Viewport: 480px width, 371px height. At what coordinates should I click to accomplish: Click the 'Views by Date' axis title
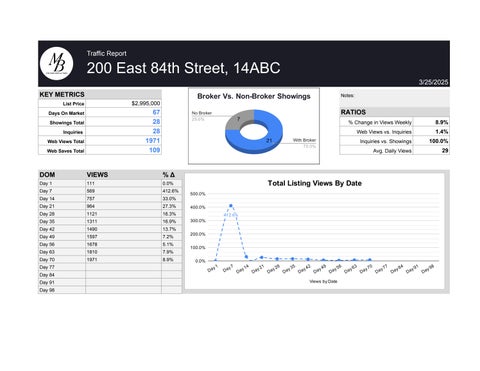coord(323,282)
